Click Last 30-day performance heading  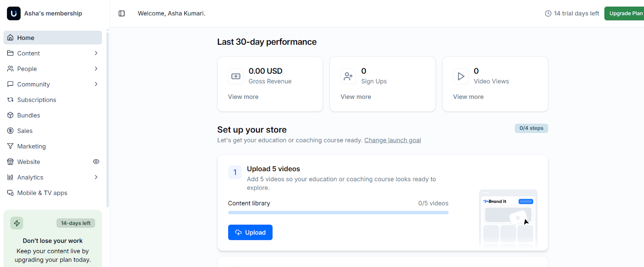[x=267, y=42]
